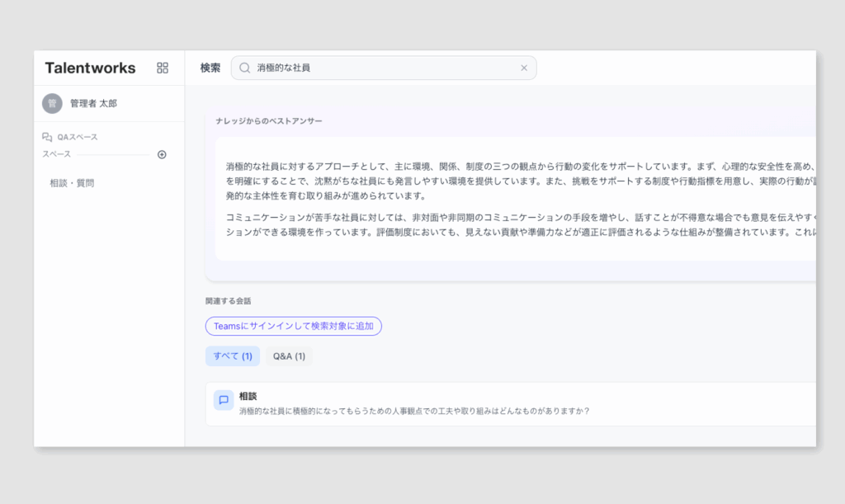This screenshot has width=845, height=504.
Task: Clear the search query with X icon
Action: coord(523,68)
